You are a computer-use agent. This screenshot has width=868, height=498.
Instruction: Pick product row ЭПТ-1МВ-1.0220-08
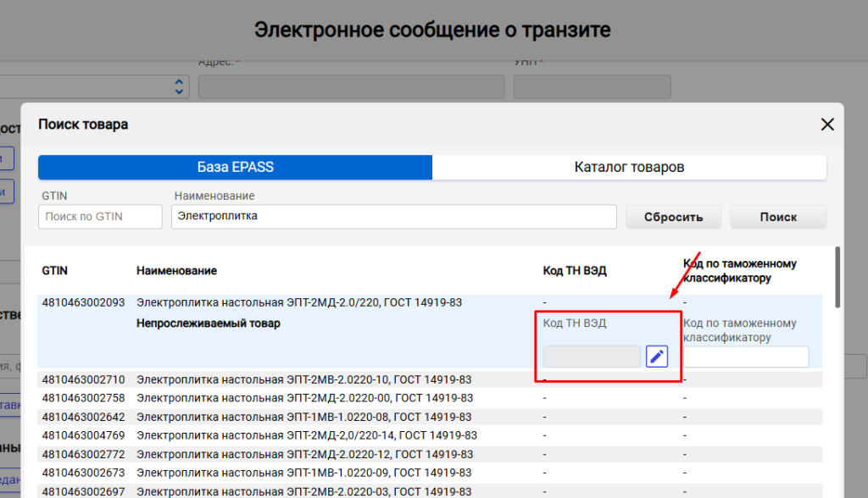[x=303, y=417]
